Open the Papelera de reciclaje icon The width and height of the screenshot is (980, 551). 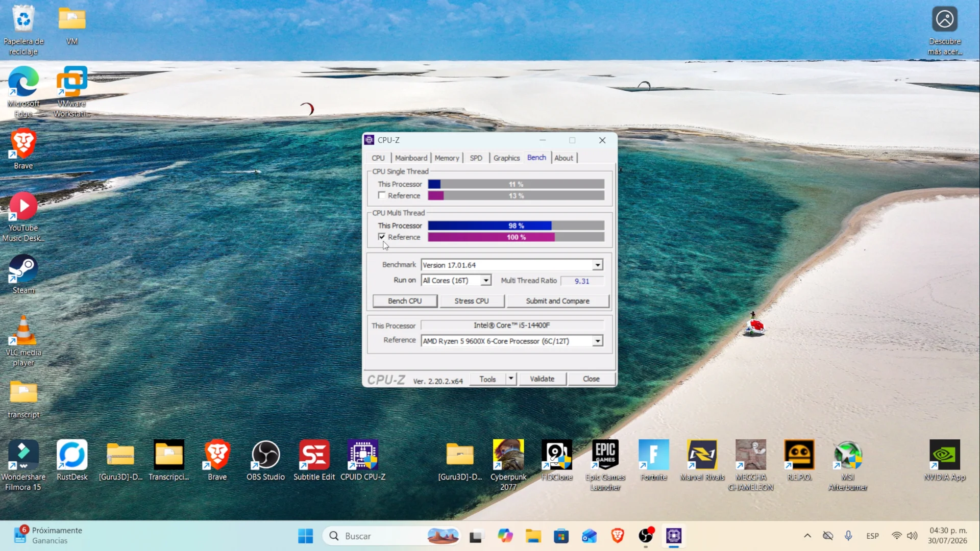(x=23, y=31)
